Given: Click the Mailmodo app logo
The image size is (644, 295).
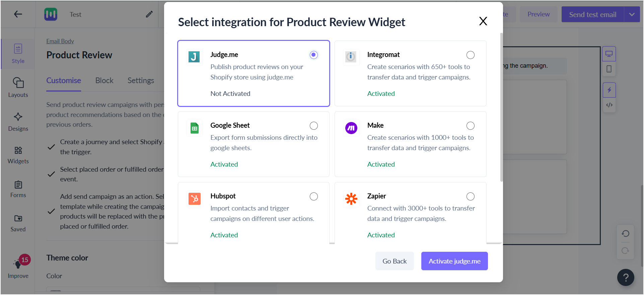Looking at the screenshot, I should (x=51, y=14).
